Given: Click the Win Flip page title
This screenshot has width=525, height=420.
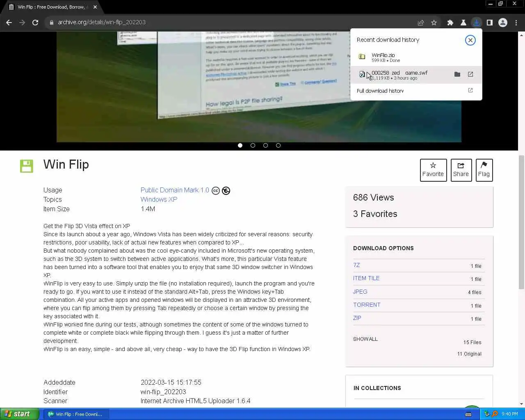Looking at the screenshot, I should (x=66, y=164).
